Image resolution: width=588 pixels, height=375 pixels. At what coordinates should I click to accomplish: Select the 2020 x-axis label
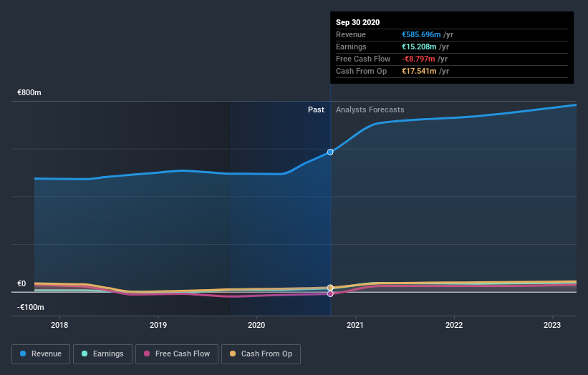[x=256, y=325]
